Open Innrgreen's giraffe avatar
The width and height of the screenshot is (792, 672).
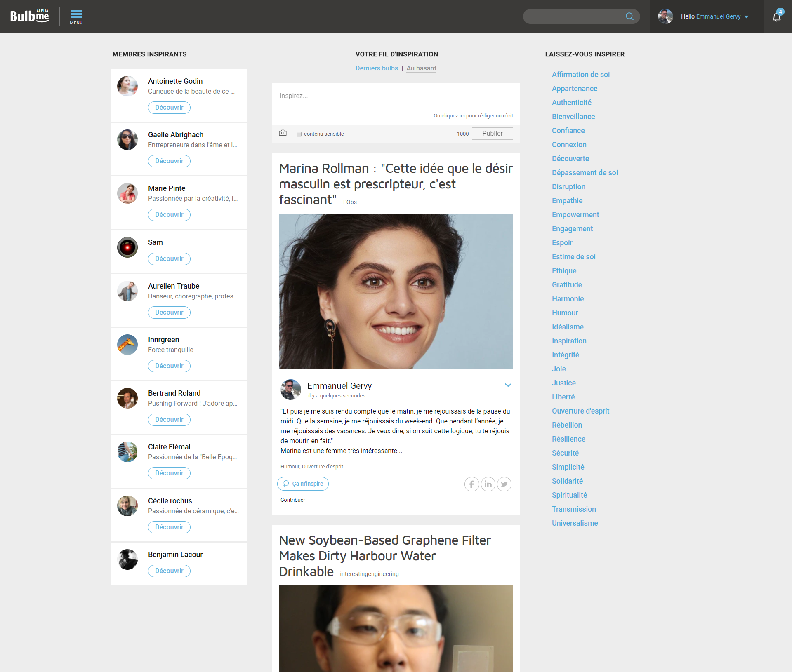pos(127,345)
